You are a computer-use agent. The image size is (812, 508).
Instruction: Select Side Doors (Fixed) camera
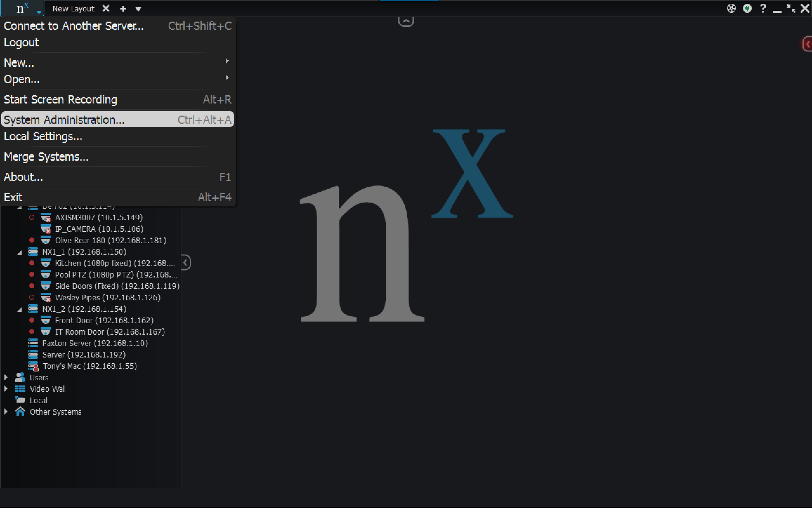coord(117,286)
